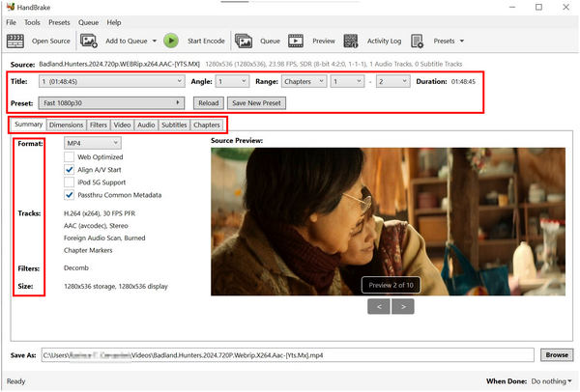The width and height of the screenshot is (580, 392).
Task: Open the Queue icon in toolbar
Action: (x=244, y=42)
